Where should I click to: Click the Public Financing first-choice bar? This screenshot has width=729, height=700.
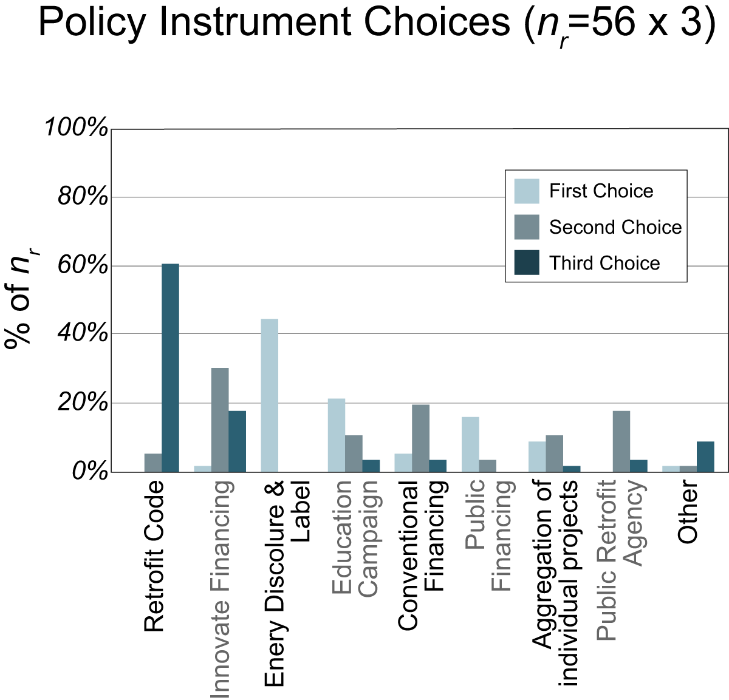pos(470,444)
